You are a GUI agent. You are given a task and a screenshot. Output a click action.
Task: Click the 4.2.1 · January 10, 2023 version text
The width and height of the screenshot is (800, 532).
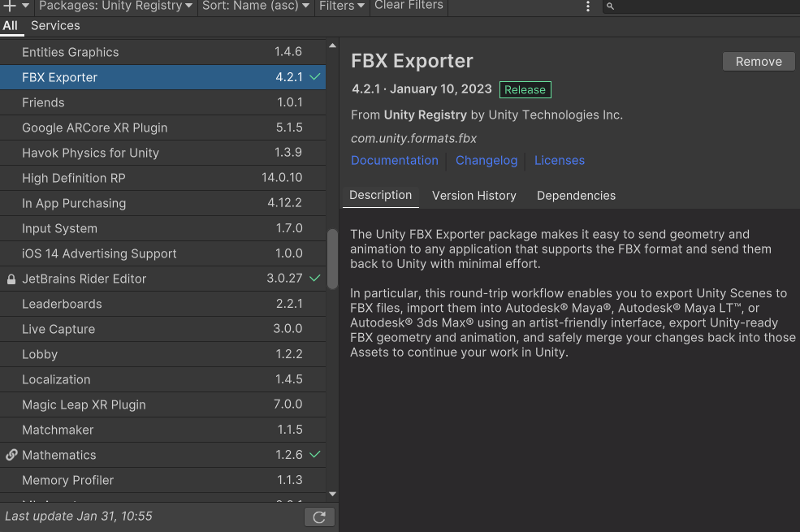(422, 89)
